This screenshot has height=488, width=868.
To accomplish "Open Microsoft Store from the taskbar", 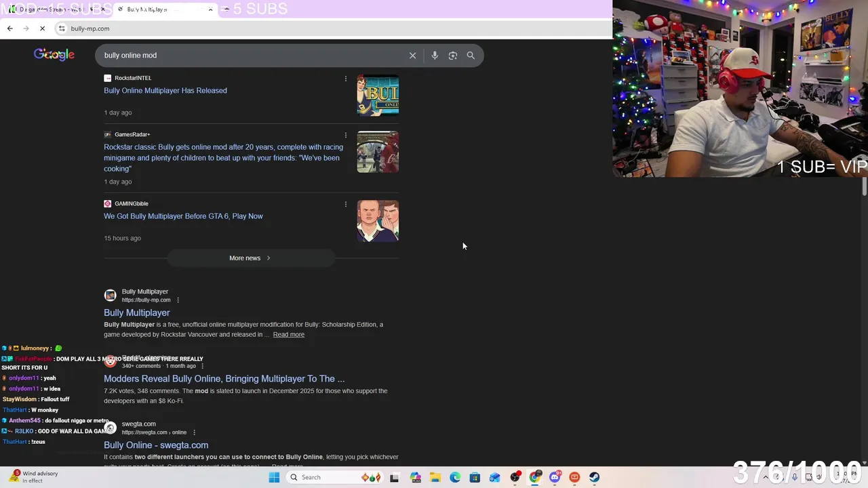I will pyautogui.click(x=475, y=477).
